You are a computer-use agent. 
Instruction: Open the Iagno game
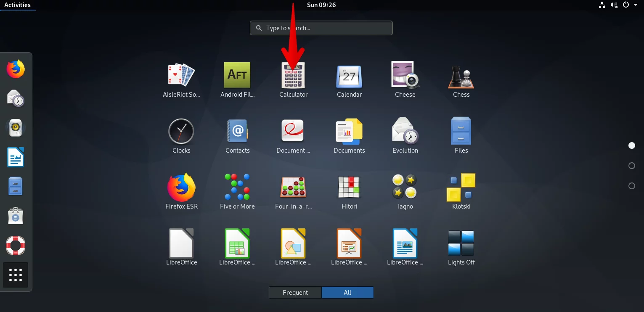(x=405, y=187)
